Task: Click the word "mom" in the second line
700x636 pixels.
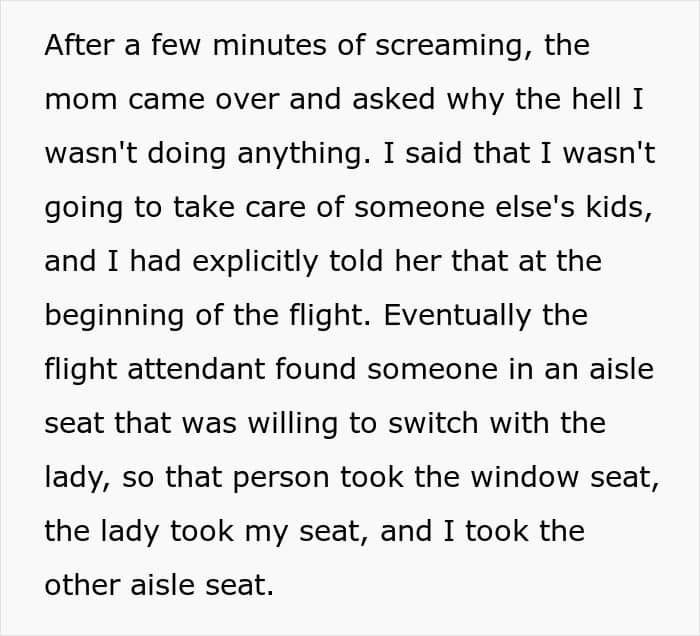Action: tap(81, 99)
